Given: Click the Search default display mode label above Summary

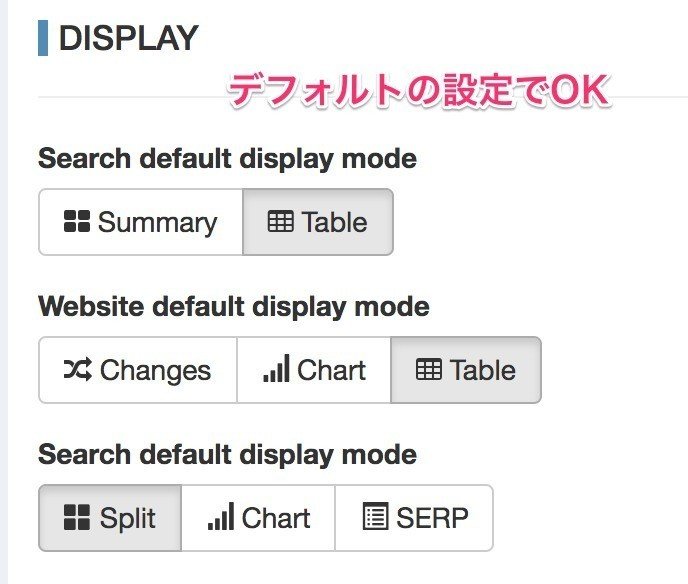Looking at the screenshot, I should tap(227, 158).
